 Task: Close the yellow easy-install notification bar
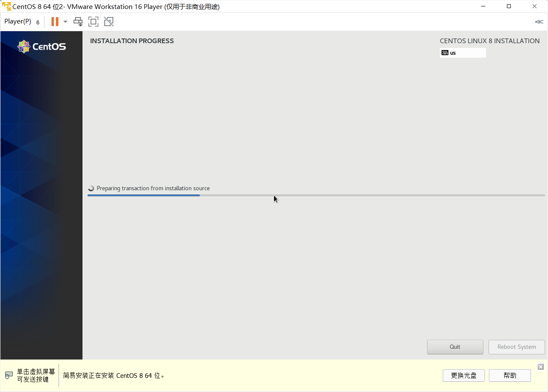pos(541,367)
